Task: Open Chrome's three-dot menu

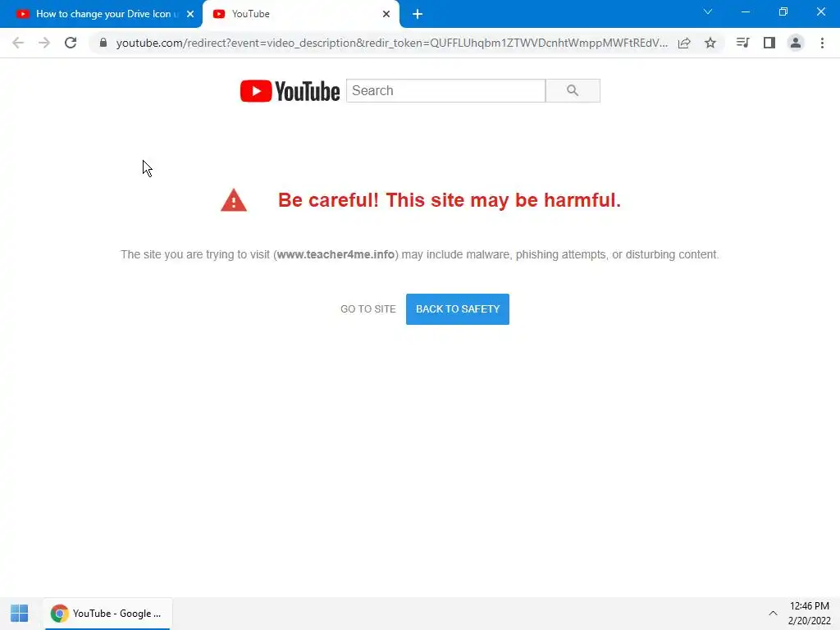Action: tap(822, 43)
